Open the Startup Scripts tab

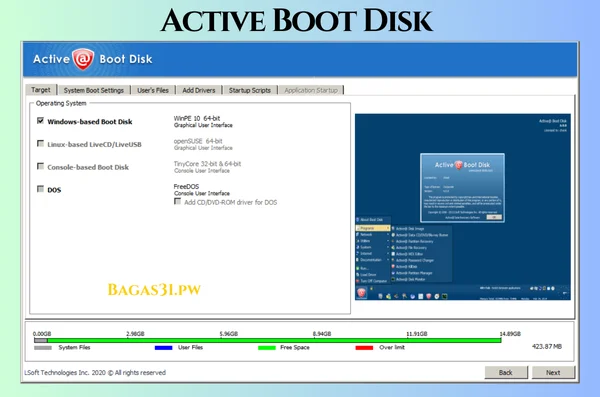(x=249, y=90)
